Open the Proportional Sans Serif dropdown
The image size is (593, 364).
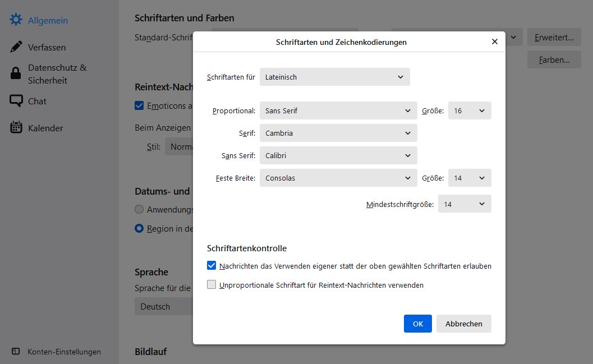tap(338, 110)
